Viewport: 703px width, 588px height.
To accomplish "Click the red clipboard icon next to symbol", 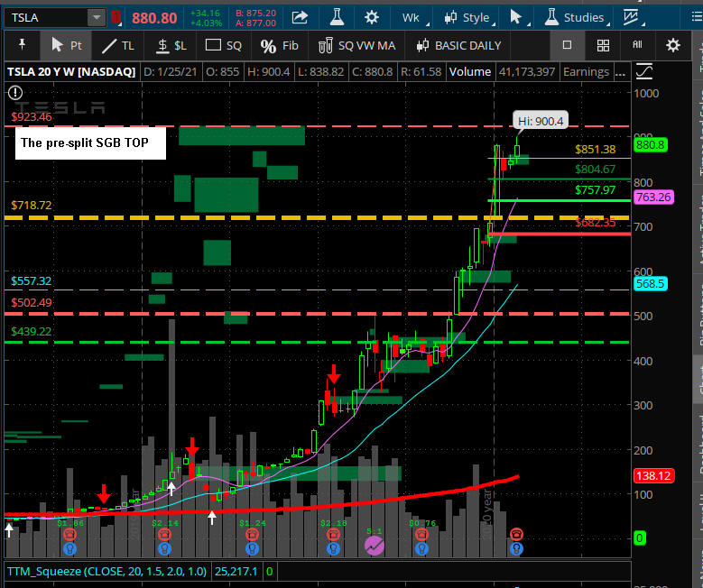I will coord(116,17).
